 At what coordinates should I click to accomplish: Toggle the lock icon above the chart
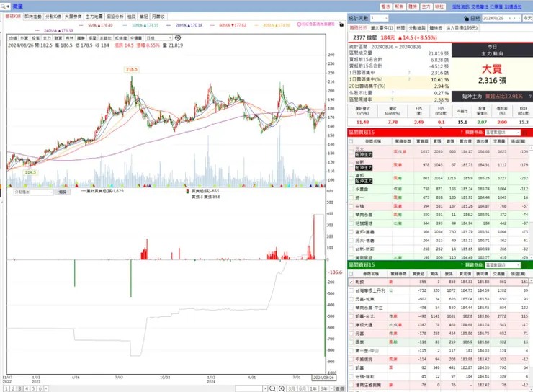point(341,24)
